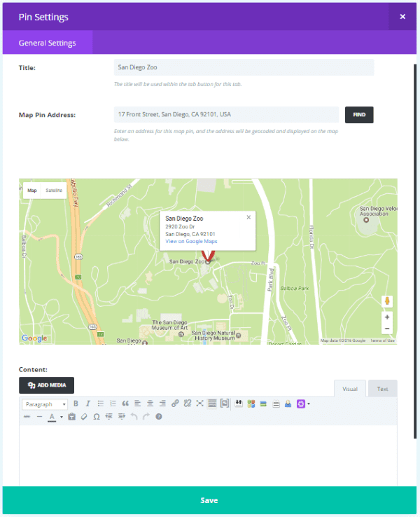420x517 pixels.
Task: Switch to the Visual editor tab
Action: [x=350, y=389]
